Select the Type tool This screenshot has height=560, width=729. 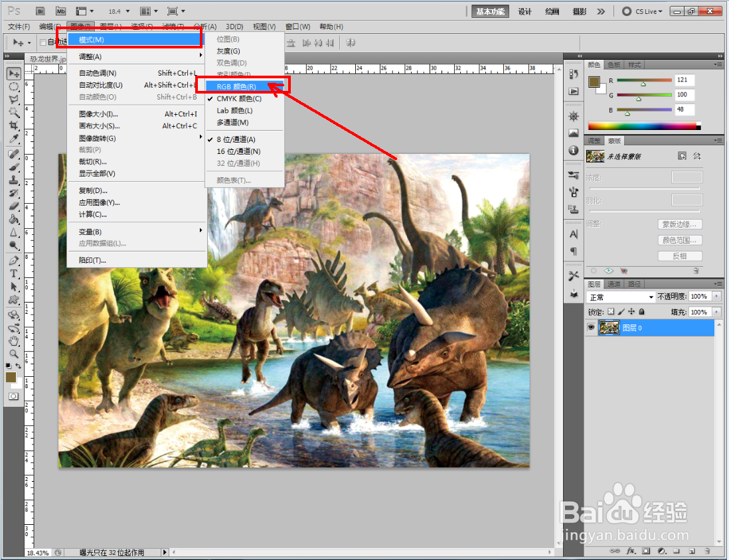pos(14,274)
